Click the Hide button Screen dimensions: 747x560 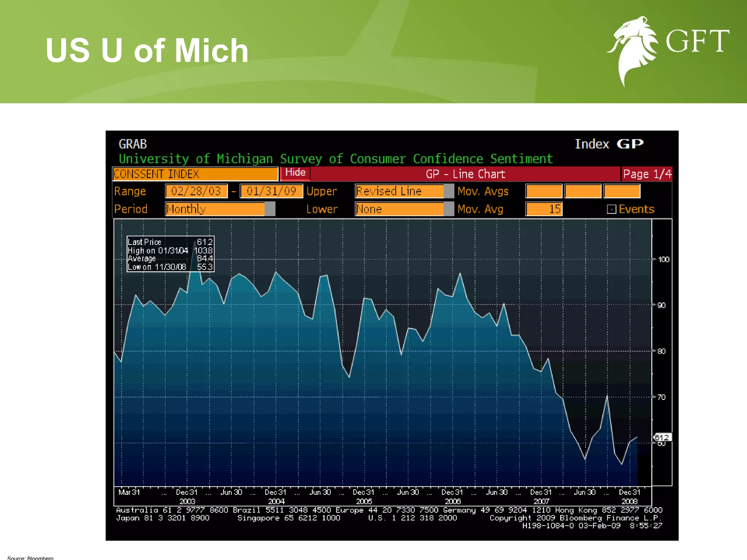295,173
